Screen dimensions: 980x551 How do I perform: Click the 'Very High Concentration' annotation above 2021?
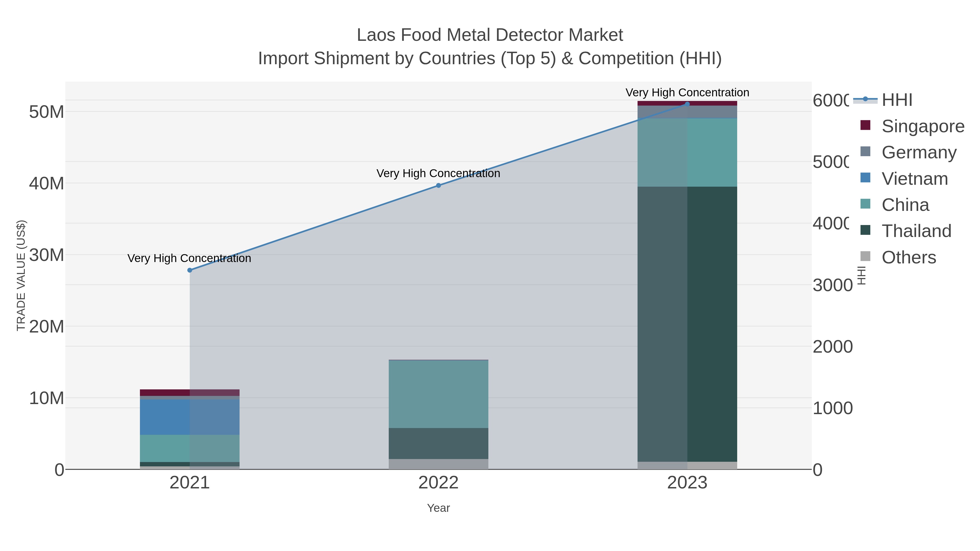coord(189,258)
